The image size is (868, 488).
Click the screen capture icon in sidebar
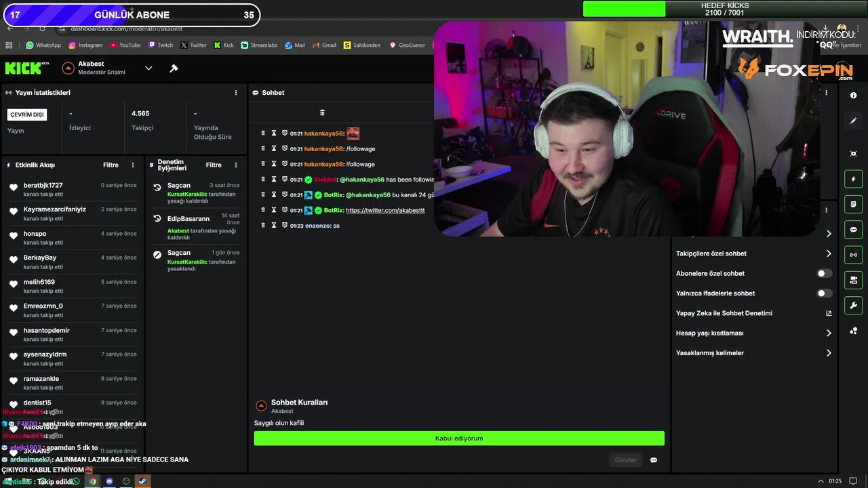tap(853, 154)
